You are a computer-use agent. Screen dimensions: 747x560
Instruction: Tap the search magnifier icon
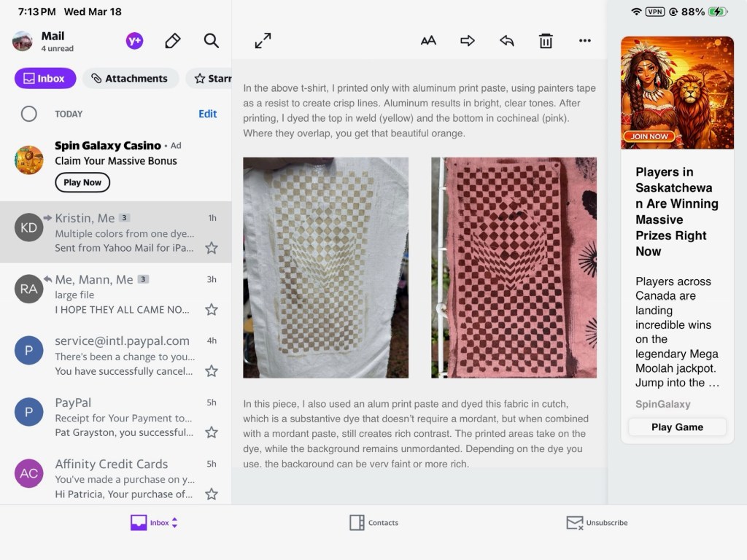212,41
